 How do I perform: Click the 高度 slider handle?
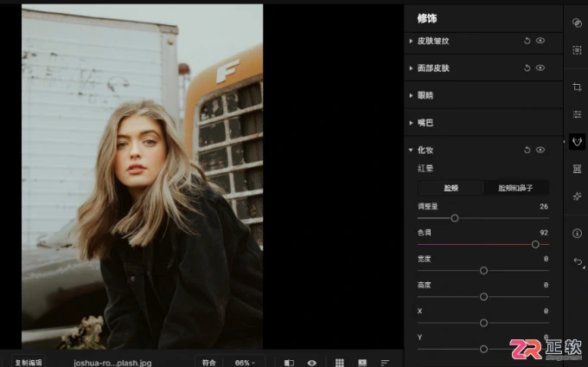click(x=483, y=297)
